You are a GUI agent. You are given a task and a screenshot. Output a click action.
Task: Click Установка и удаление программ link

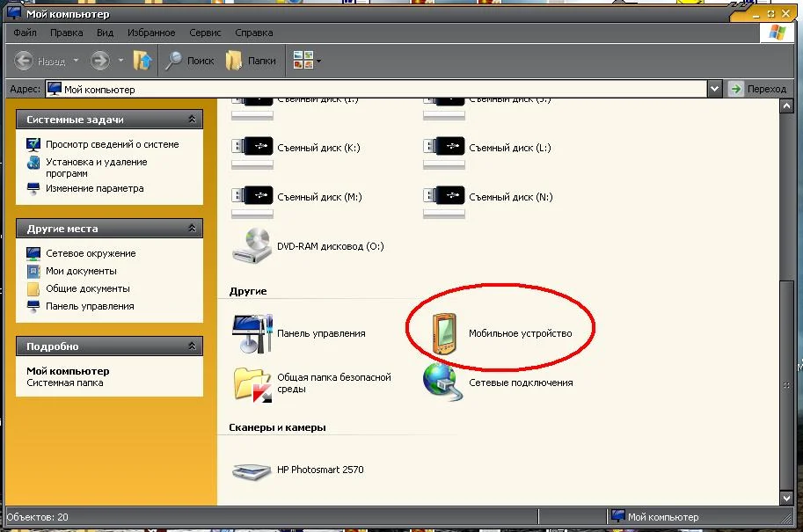(x=96, y=167)
